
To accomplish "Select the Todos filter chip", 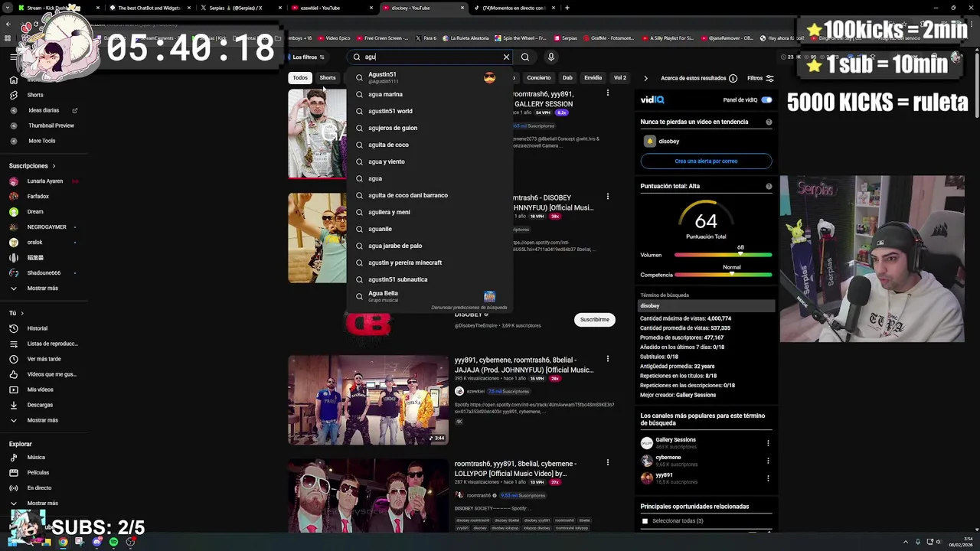I will coord(300,77).
